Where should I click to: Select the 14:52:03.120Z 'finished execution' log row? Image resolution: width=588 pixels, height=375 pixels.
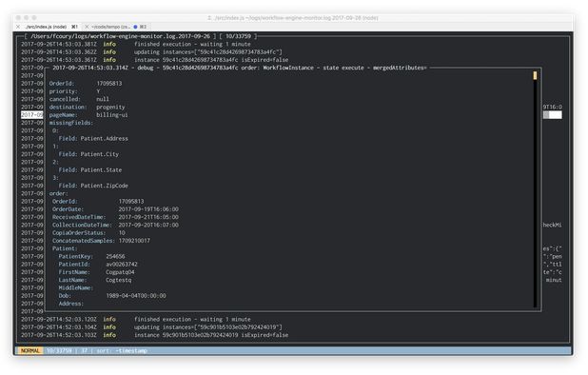[x=136, y=319]
